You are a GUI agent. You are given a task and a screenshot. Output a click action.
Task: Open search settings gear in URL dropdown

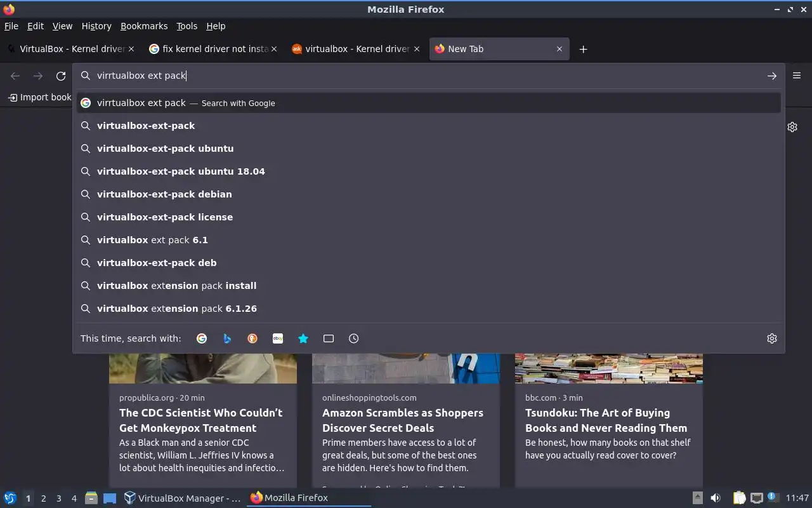(772, 338)
